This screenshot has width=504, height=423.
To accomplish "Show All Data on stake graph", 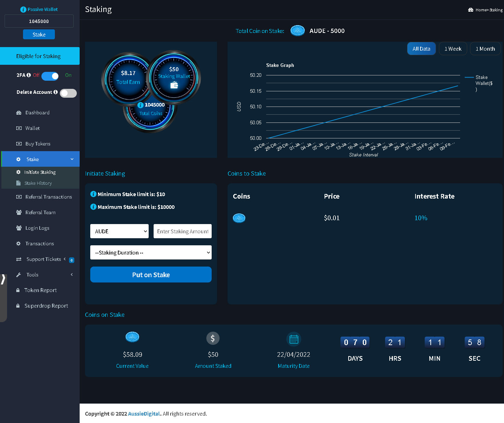I will [x=422, y=49].
